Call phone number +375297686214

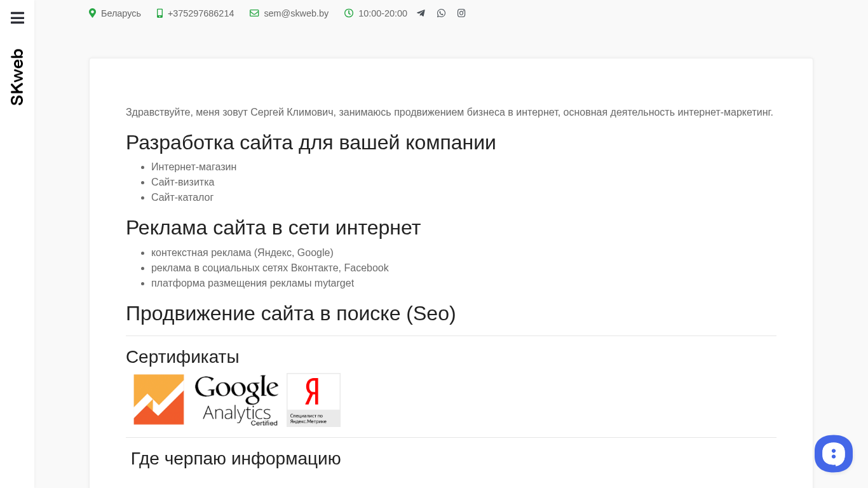(201, 13)
